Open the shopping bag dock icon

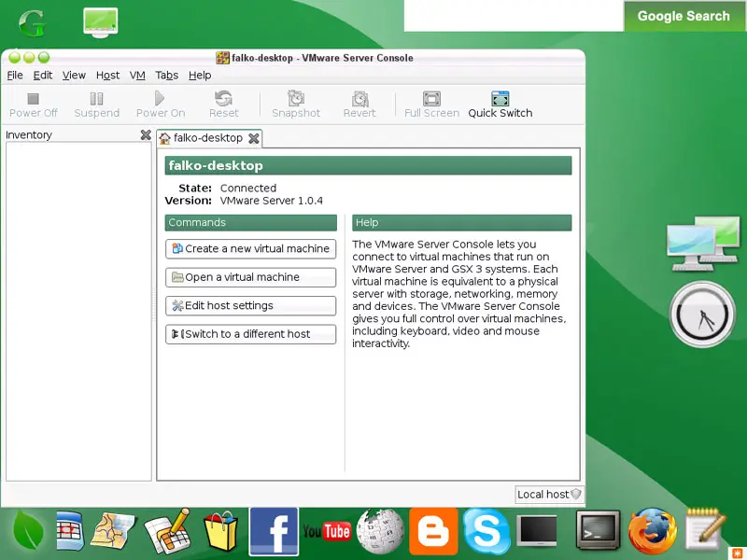[220, 532]
